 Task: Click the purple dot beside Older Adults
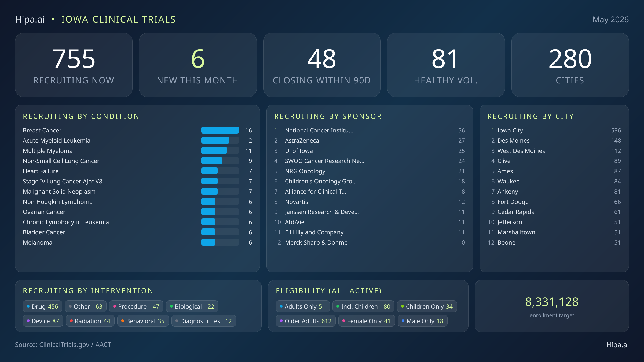(x=281, y=321)
